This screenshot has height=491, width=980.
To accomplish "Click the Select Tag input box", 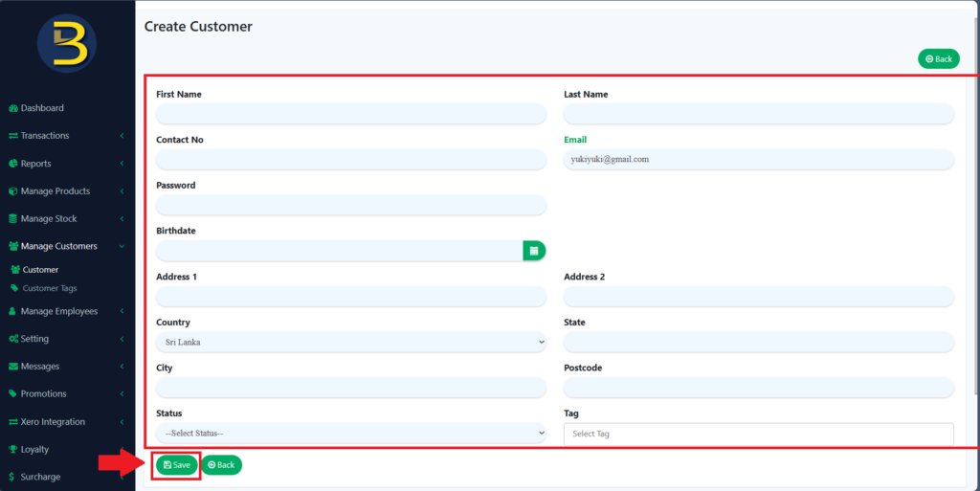I will tap(758, 434).
